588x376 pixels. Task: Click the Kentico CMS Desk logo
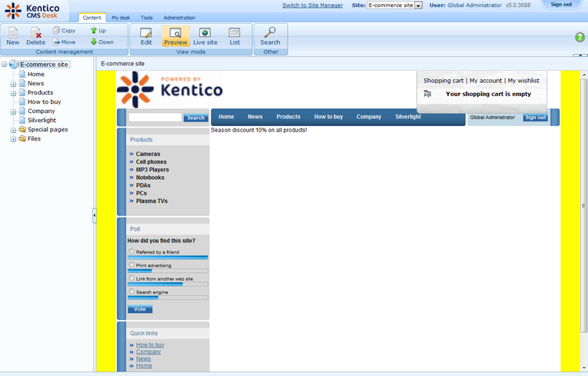point(32,11)
